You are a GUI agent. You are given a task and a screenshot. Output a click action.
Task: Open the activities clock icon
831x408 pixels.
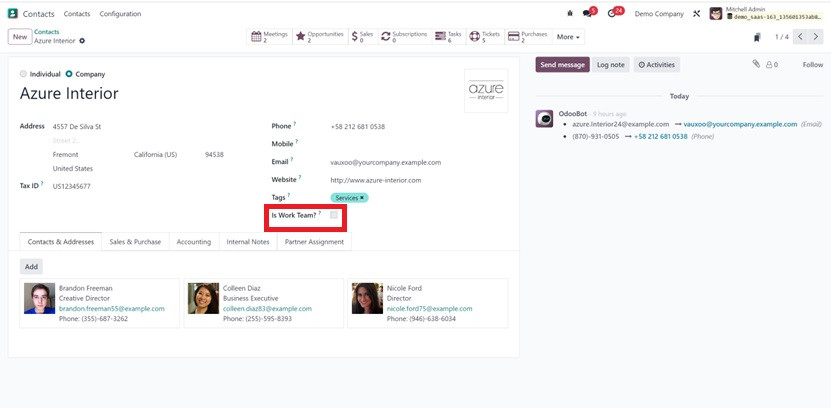pos(612,14)
